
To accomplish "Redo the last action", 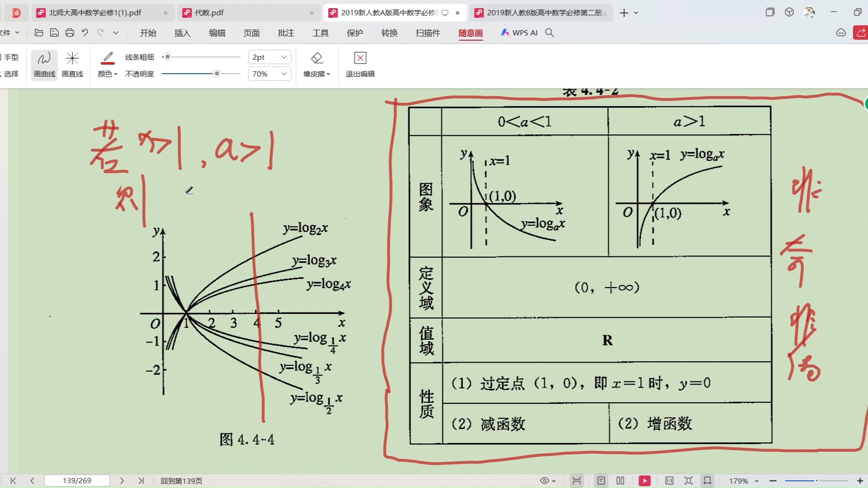I will (101, 33).
